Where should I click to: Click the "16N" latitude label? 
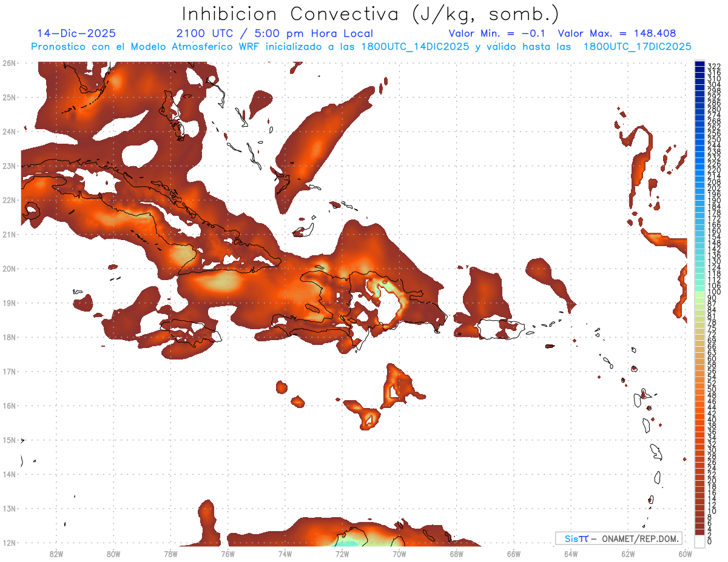point(8,406)
